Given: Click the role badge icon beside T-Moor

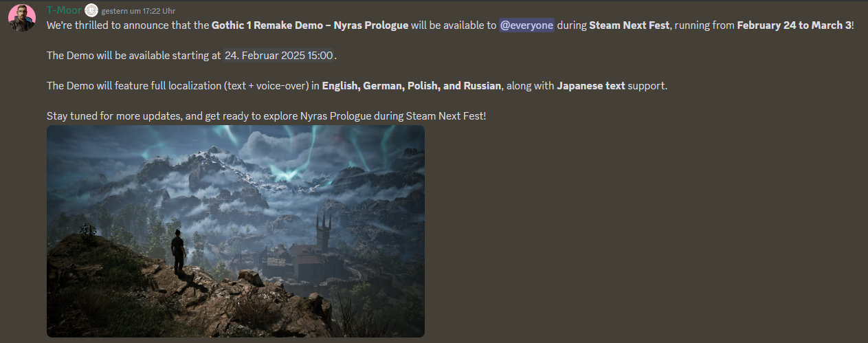Looking at the screenshot, I should 91,10.
